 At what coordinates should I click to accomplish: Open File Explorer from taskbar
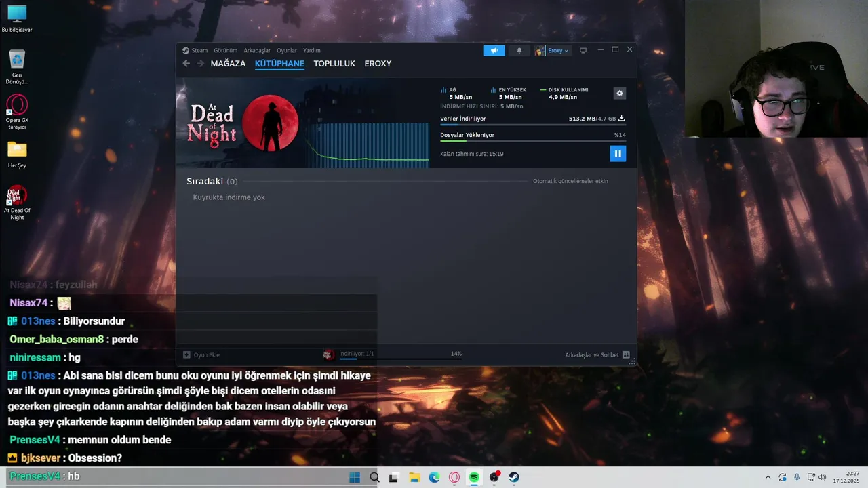[x=414, y=477]
